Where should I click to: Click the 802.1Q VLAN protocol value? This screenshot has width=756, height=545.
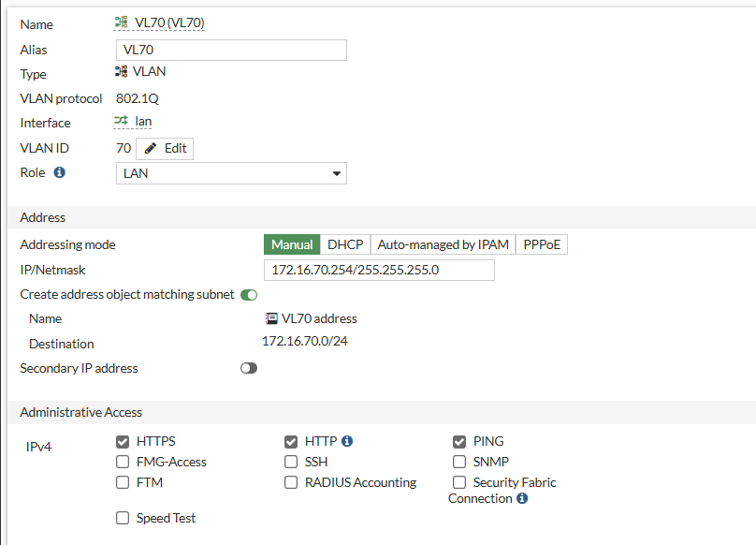click(x=138, y=98)
